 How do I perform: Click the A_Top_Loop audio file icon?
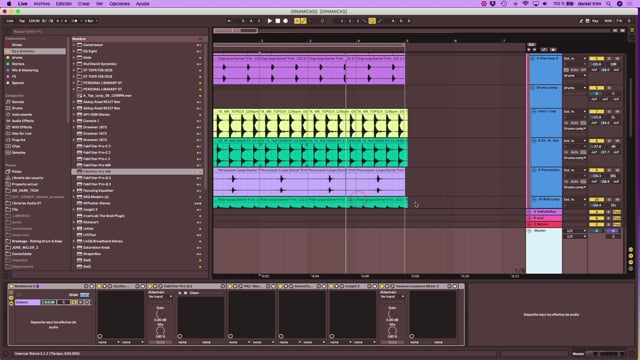tap(80, 96)
